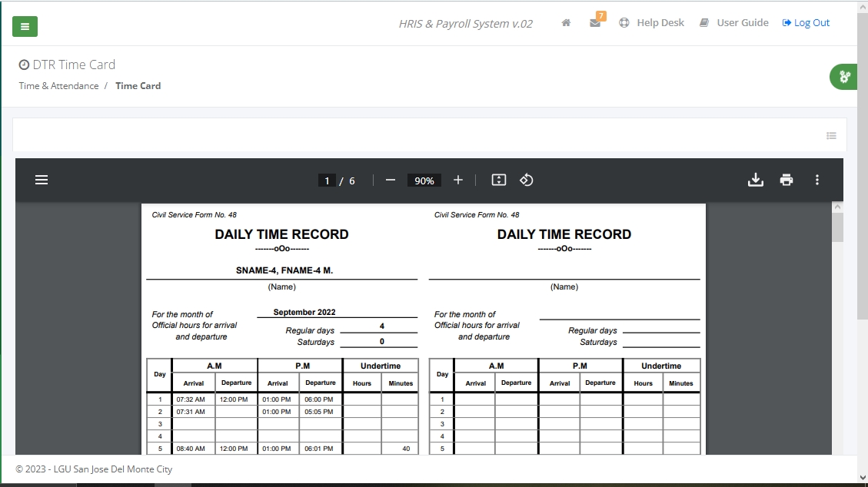Screen dimensions: 868x487
Task: Click the 05:05 PM departure cell
Action: [321, 412]
